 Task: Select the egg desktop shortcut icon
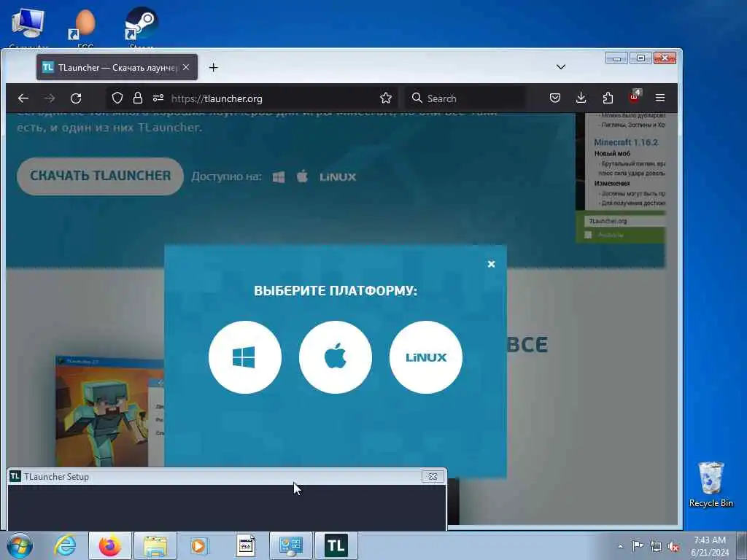click(x=85, y=28)
